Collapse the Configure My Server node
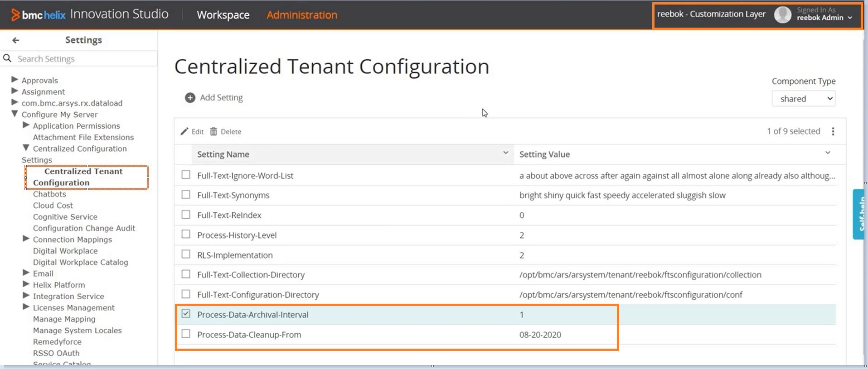 point(15,114)
